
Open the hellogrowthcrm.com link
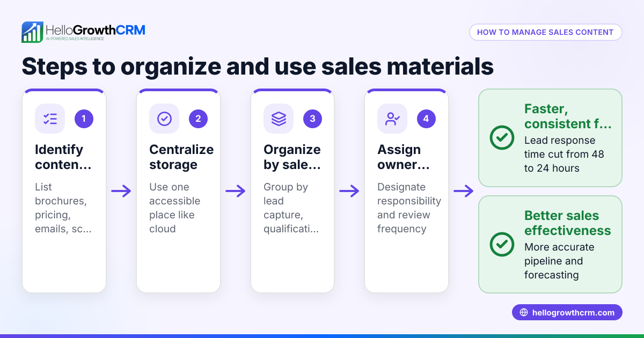click(567, 313)
